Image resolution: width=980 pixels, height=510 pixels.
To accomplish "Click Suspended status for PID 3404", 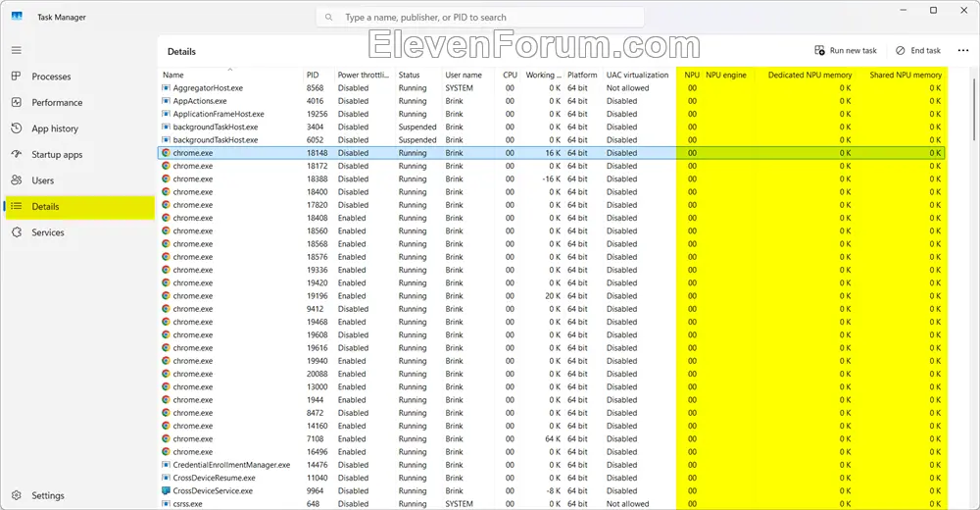I will (417, 127).
